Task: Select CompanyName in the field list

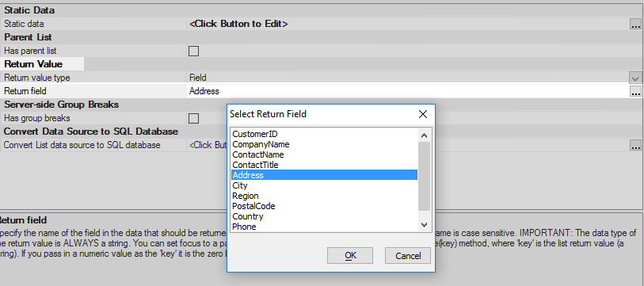Action: (x=325, y=144)
